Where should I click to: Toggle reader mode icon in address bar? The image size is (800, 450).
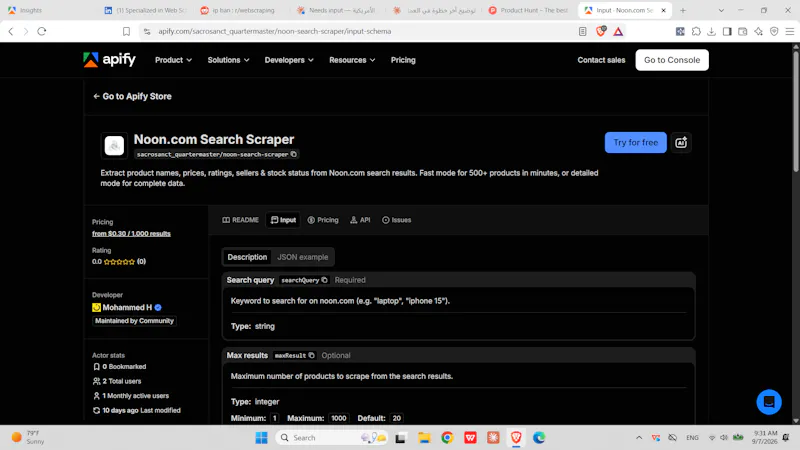(583, 32)
